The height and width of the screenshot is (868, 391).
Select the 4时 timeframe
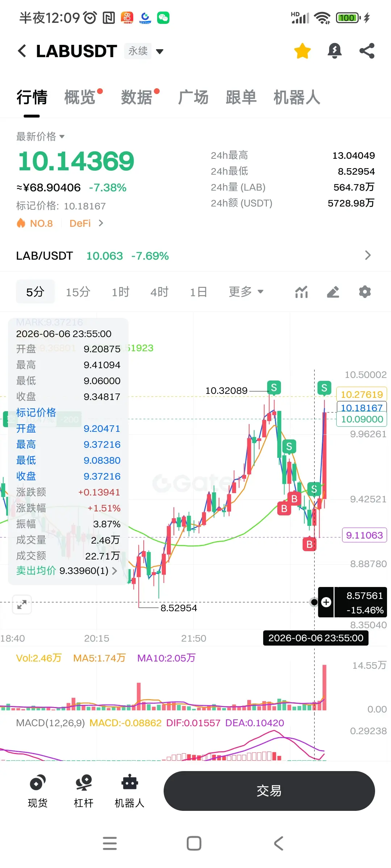coord(160,292)
